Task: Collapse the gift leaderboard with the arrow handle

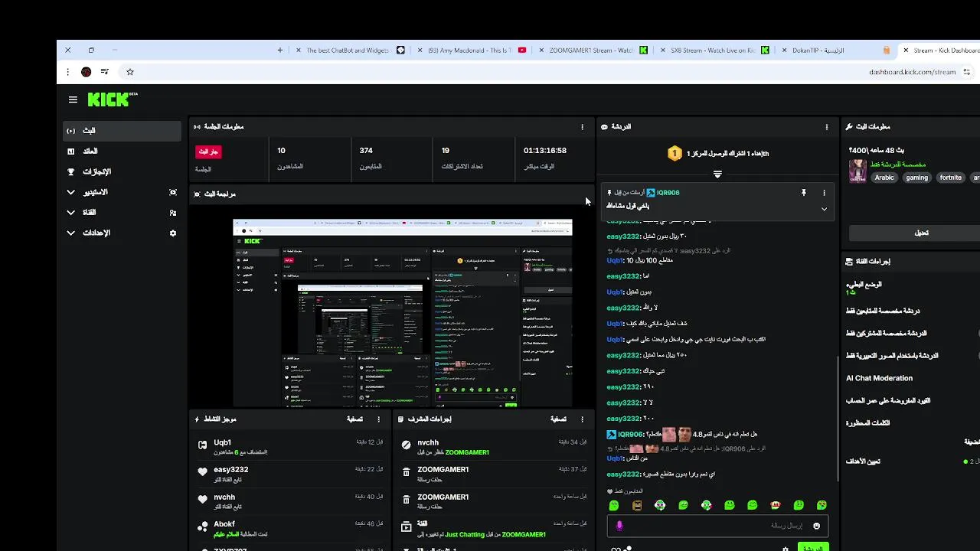Action: pyautogui.click(x=717, y=174)
